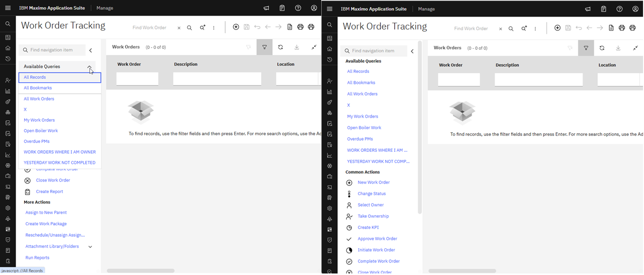Image resolution: width=644 pixels, height=275 pixels.
Task: Open user profile icon in right header
Action: tap(635, 9)
